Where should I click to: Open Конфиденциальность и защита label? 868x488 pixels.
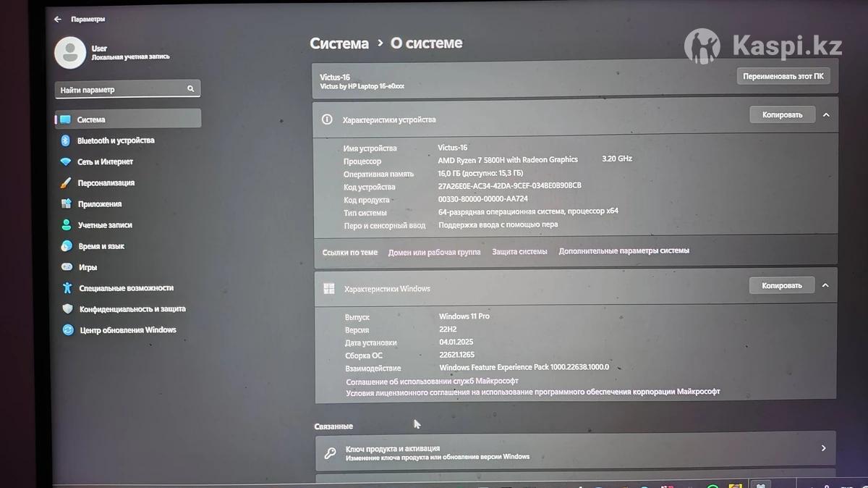(132, 309)
